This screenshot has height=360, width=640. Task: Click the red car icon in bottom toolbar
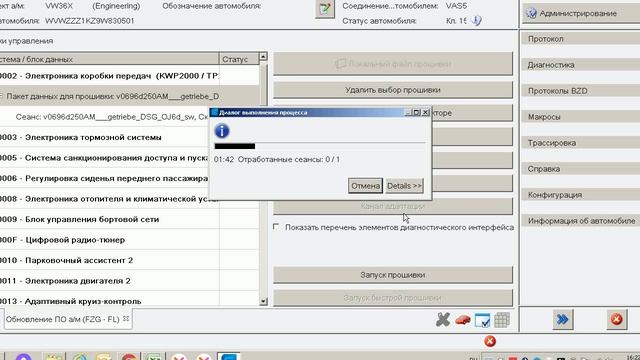point(462,320)
